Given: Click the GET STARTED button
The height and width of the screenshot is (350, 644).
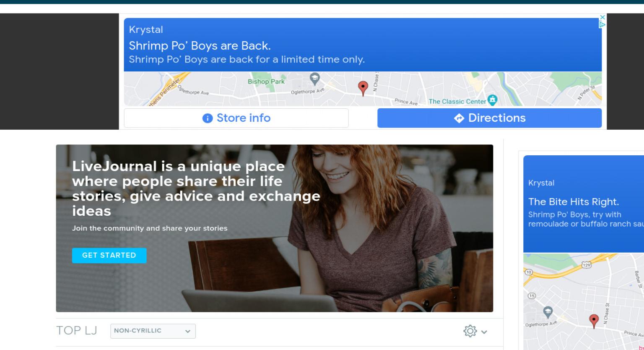Looking at the screenshot, I should click(x=109, y=255).
